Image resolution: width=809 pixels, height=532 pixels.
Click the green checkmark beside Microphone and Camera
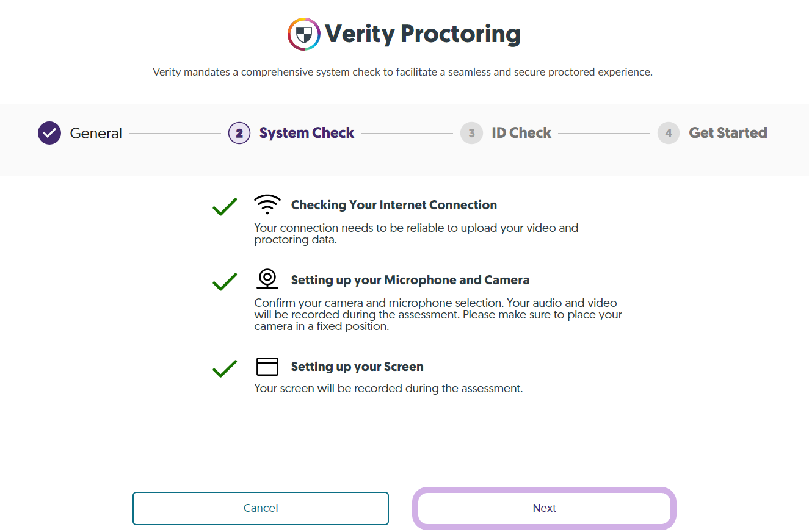[225, 281]
